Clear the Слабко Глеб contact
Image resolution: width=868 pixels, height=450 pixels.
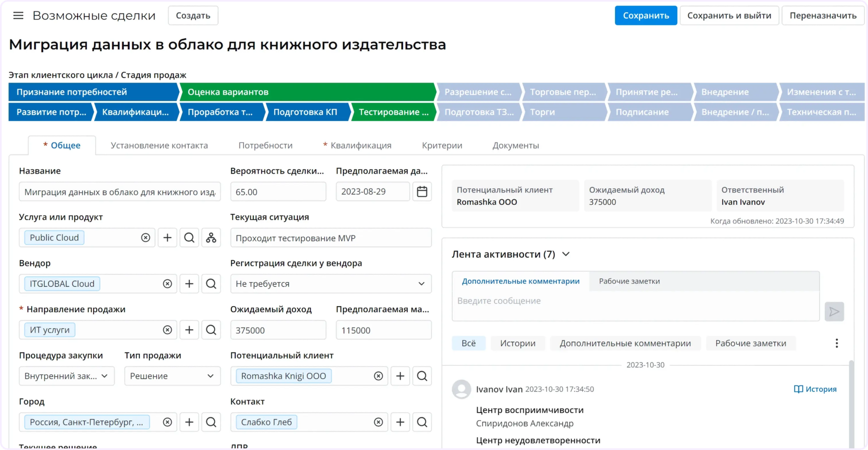(378, 422)
